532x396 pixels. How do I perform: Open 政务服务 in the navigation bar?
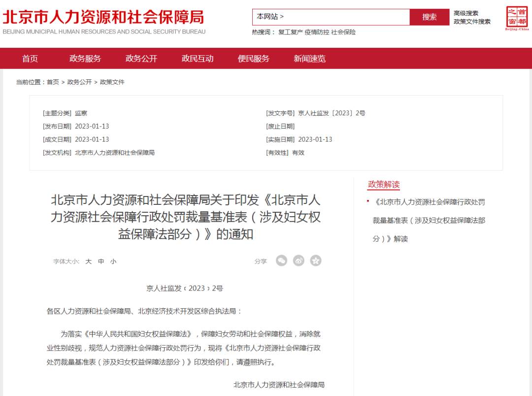coord(85,59)
